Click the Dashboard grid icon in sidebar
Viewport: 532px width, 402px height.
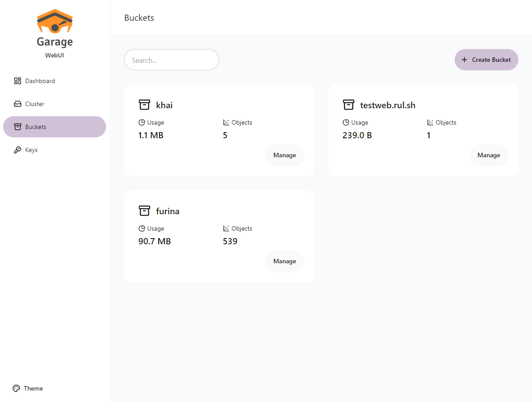click(18, 81)
